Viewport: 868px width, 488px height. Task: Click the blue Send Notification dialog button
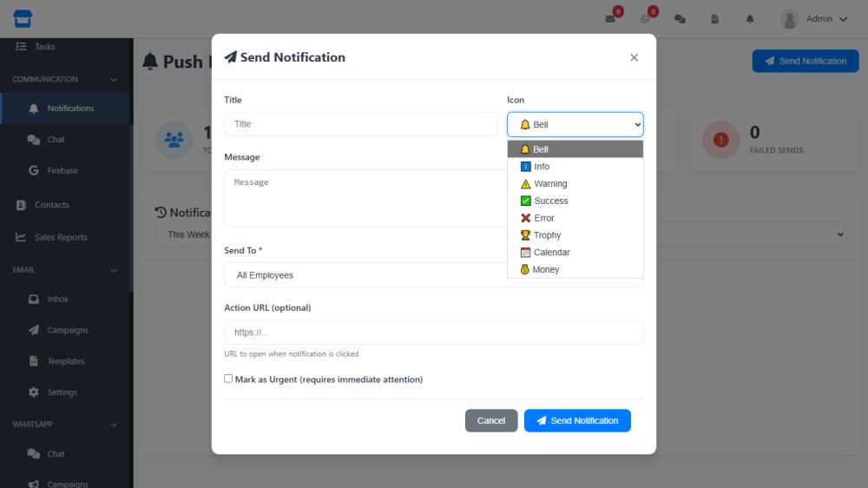point(577,421)
